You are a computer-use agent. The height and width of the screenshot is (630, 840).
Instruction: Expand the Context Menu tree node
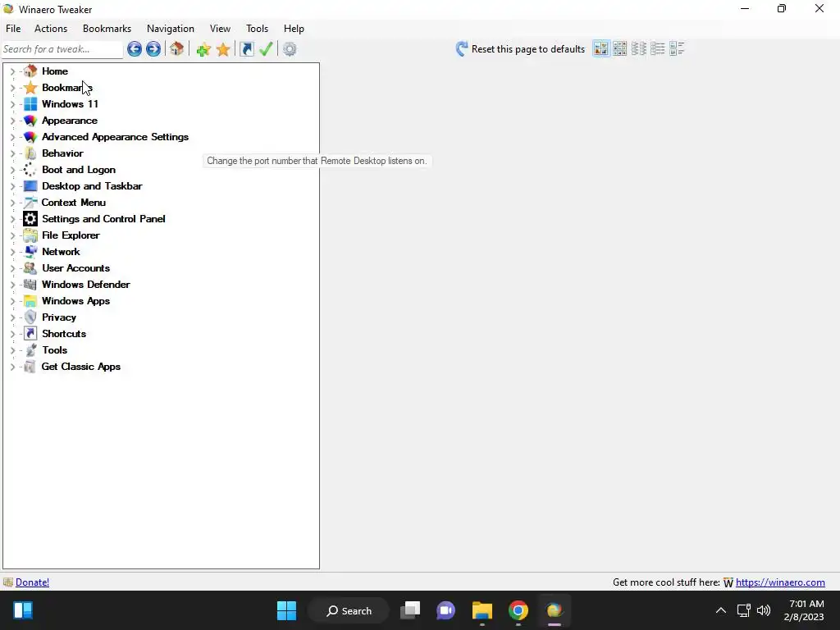click(x=12, y=203)
